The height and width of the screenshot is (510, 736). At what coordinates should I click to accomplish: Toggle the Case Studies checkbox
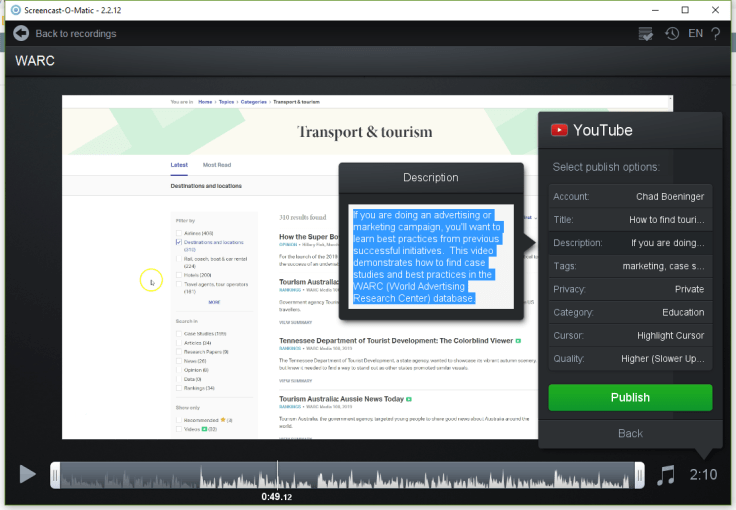(179, 334)
